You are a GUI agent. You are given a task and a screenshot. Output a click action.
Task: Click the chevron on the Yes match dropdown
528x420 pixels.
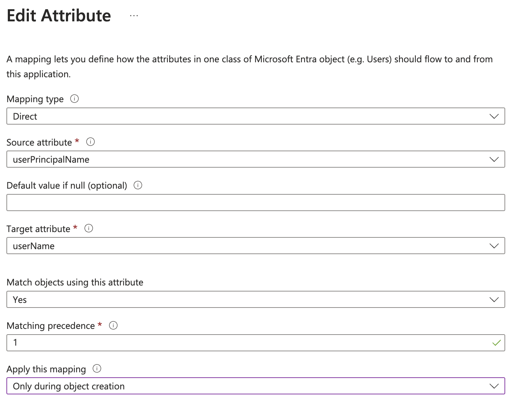[494, 300]
